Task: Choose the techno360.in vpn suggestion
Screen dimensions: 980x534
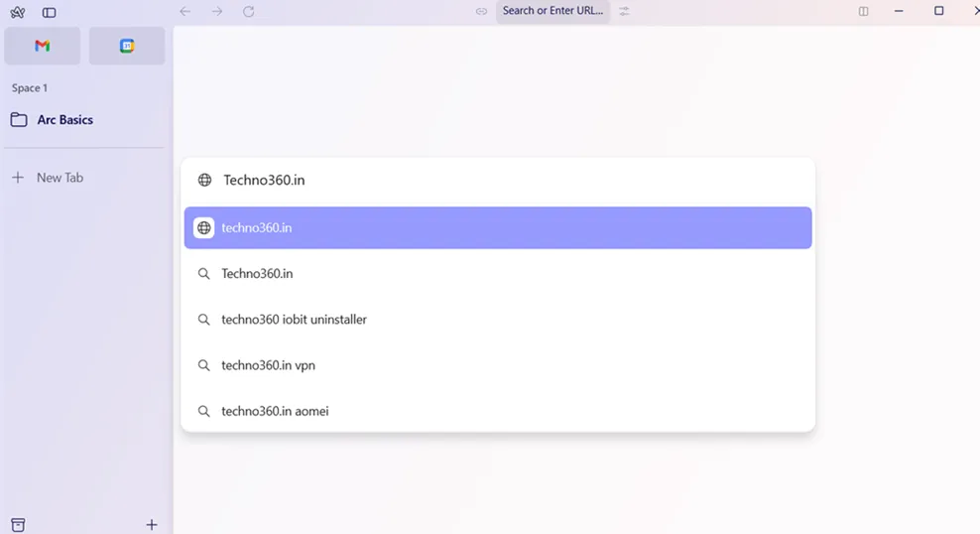Action: 268,365
